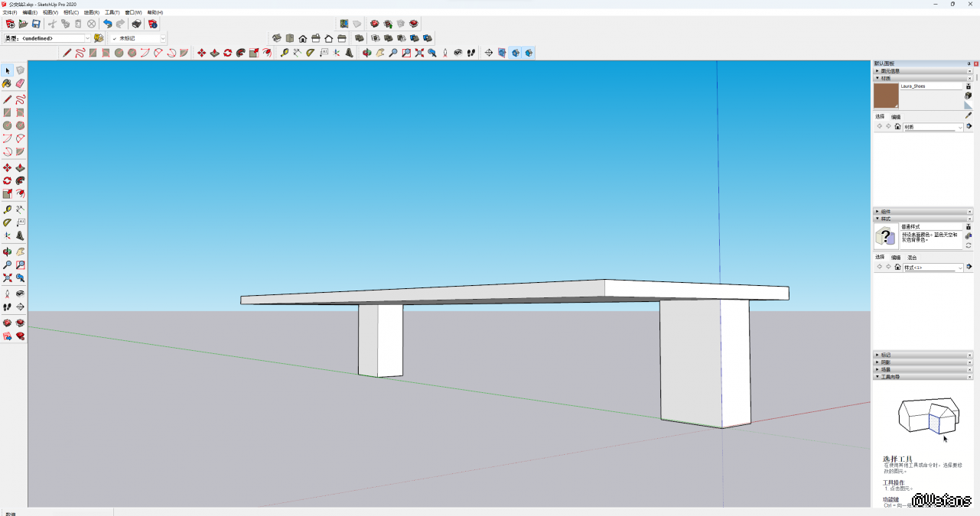Click the blue Undo arrow icon
980x516 pixels.
pos(108,24)
